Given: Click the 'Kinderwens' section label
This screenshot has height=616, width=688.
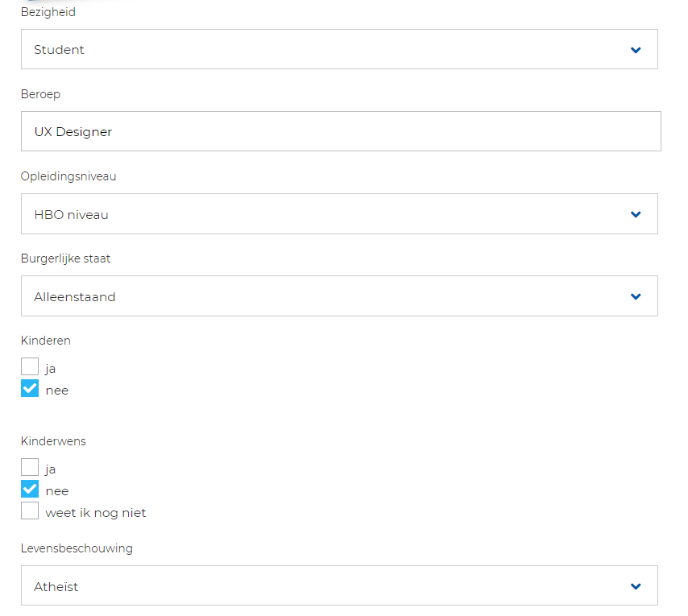Looking at the screenshot, I should coord(53,441).
